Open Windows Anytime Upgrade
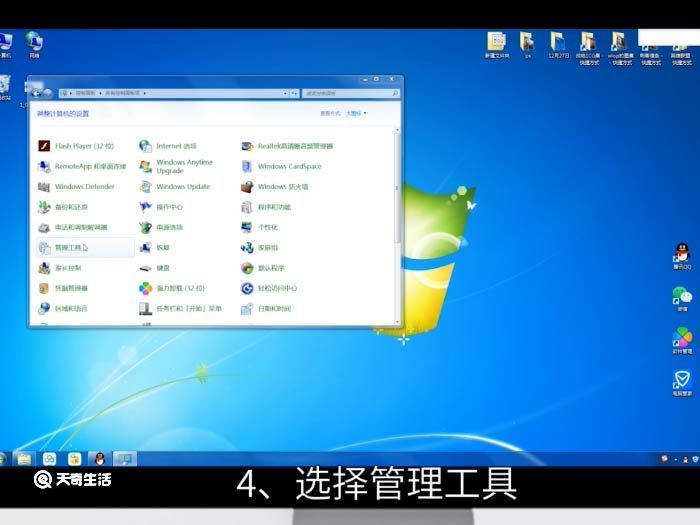Viewport: 700px width, 525px height. tap(176, 166)
